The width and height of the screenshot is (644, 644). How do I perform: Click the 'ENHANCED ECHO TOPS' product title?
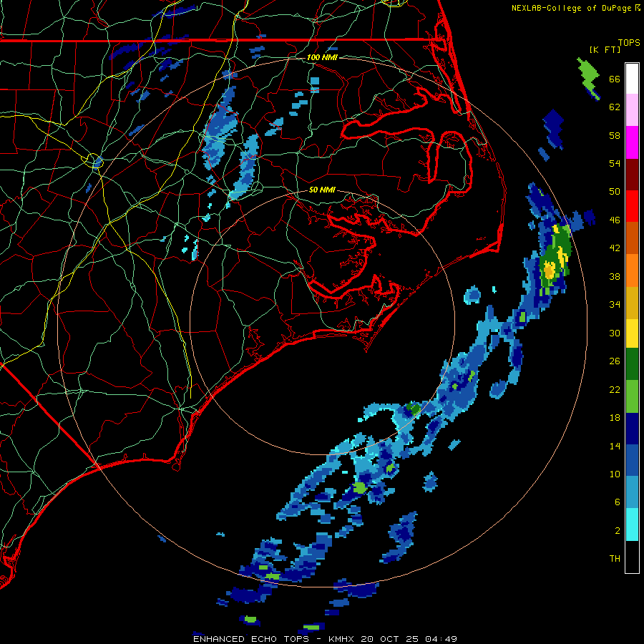251,639
